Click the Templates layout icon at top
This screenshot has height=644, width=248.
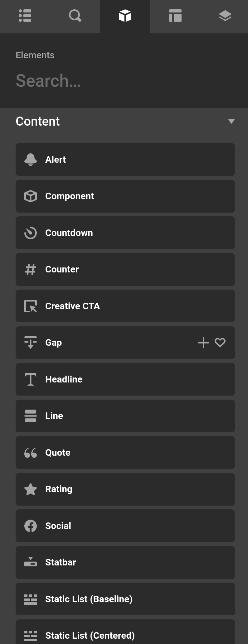pos(175,17)
